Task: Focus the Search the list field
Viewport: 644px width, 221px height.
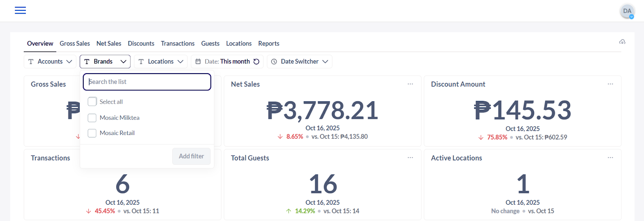Action: [147, 82]
